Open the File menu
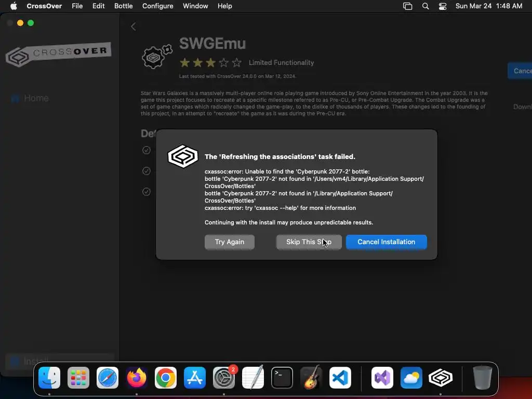Viewport: 532px width, 399px height. (x=77, y=6)
